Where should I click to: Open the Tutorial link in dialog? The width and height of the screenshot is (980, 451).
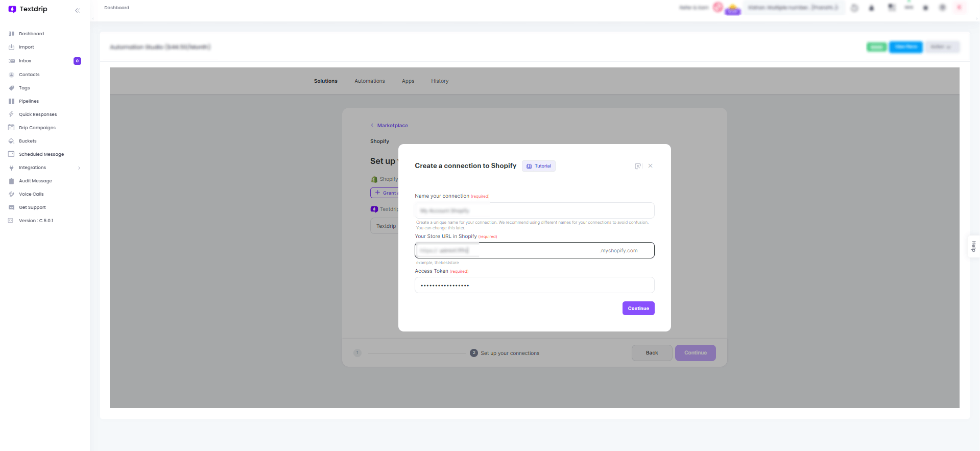539,166
